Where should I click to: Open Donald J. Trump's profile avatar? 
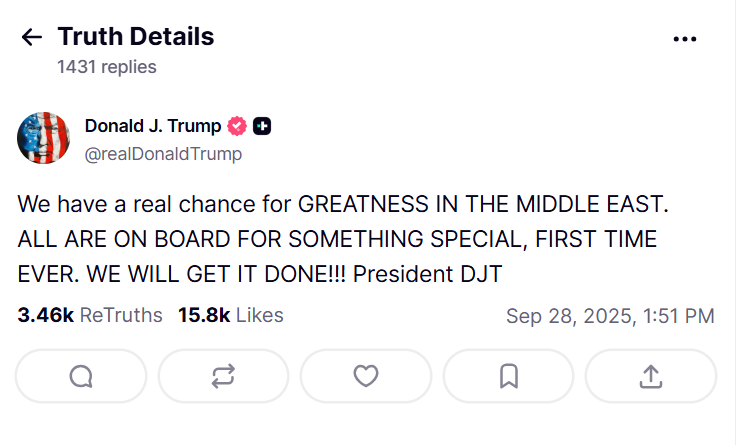tap(43, 138)
